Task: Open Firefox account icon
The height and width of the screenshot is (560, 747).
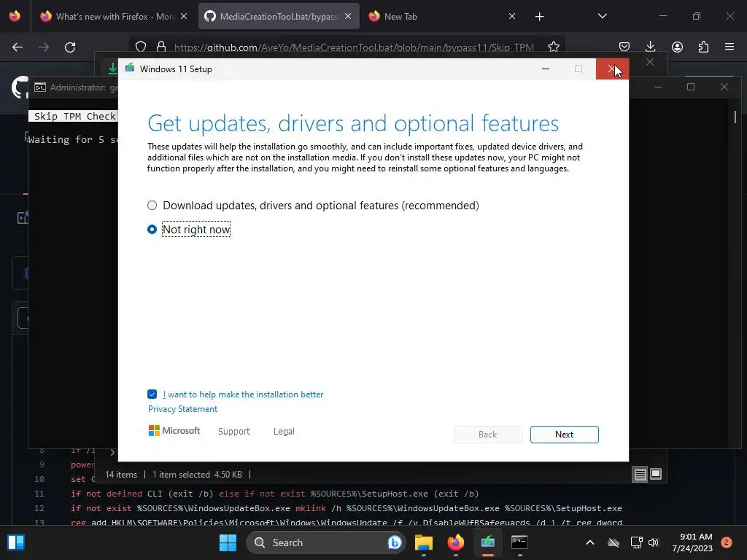Action: [677, 47]
